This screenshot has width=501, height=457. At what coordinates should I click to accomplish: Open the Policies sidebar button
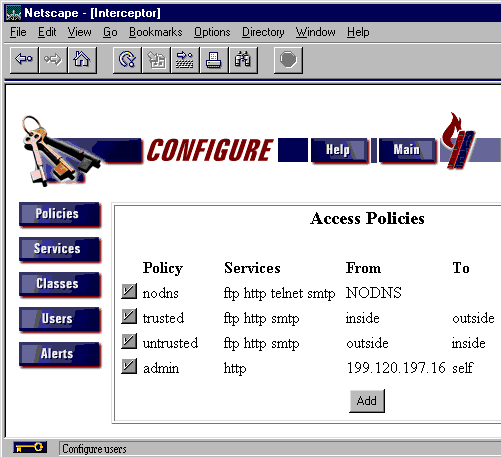[x=60, y=214]
